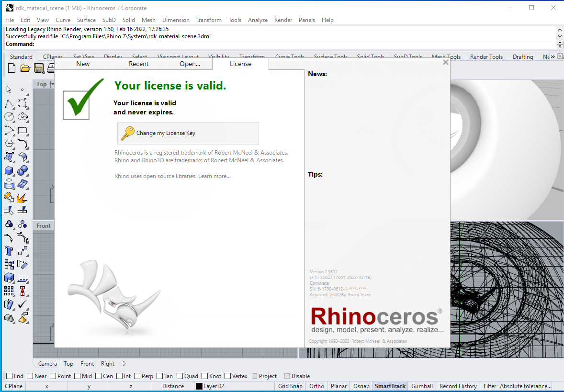564x392 pixels.
Task: Click Record History in the status bar
Action: coord(458,386)
